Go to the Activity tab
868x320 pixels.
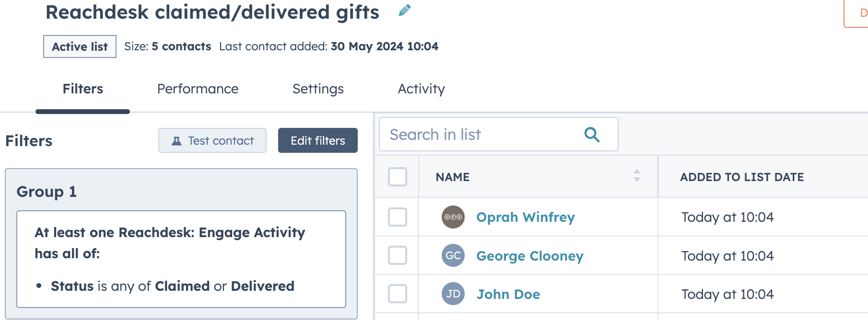421,89
